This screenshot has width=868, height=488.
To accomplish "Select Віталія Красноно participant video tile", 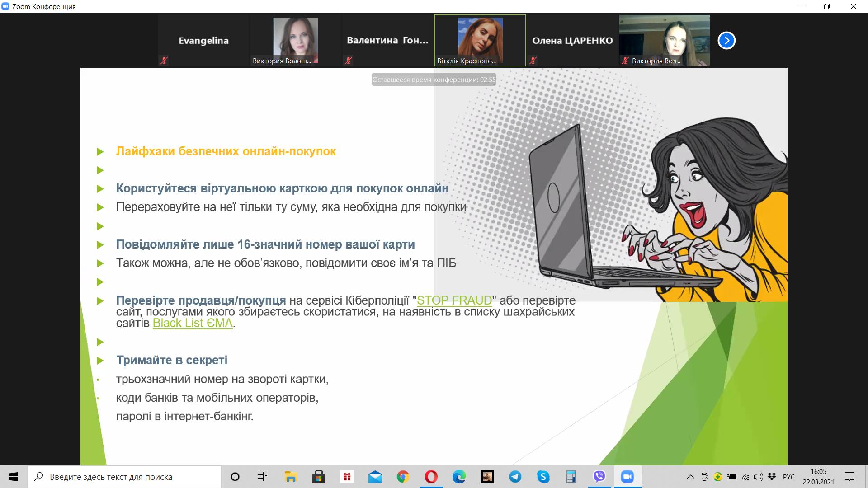I will click(x=480, y=41).
